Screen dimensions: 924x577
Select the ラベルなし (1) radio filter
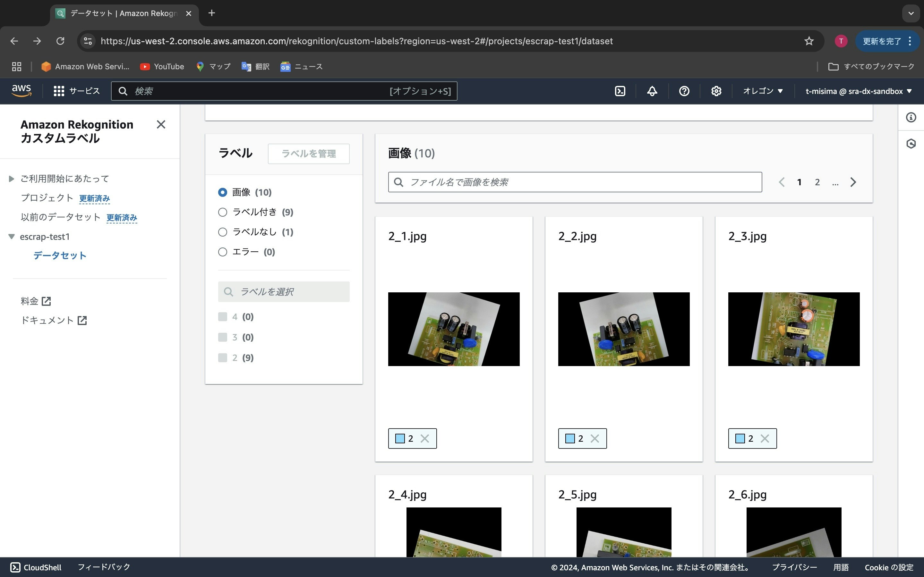223,232
